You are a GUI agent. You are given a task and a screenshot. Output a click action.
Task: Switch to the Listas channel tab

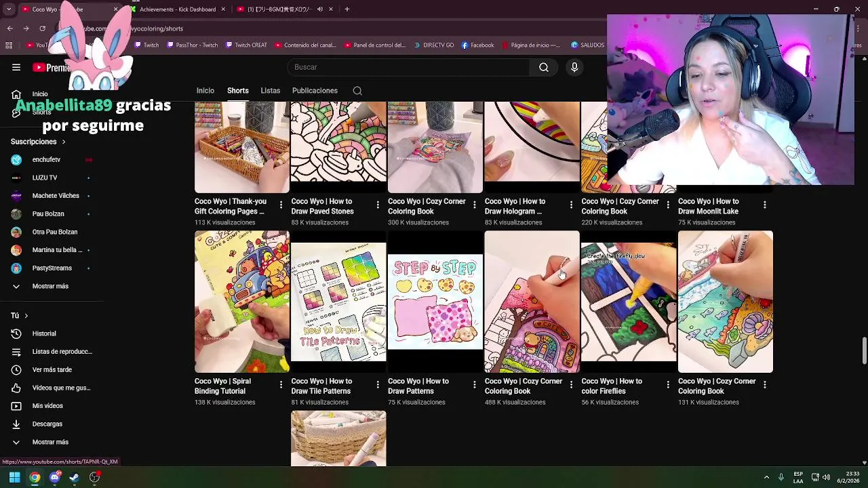(270, 91)
